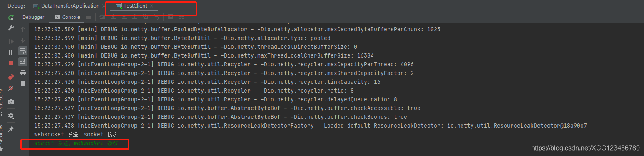The image size is (644, 156).
Task: Click log line with recycler.ratio: 8
Action: (194, 91)
